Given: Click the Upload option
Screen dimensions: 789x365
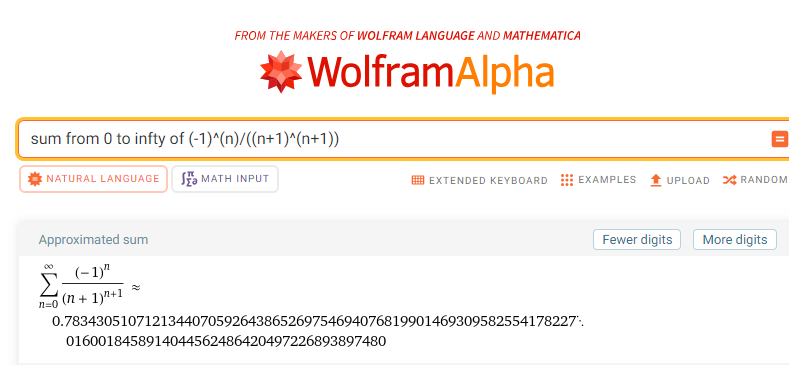Looking at the screenshot, I should pos(680,180).
